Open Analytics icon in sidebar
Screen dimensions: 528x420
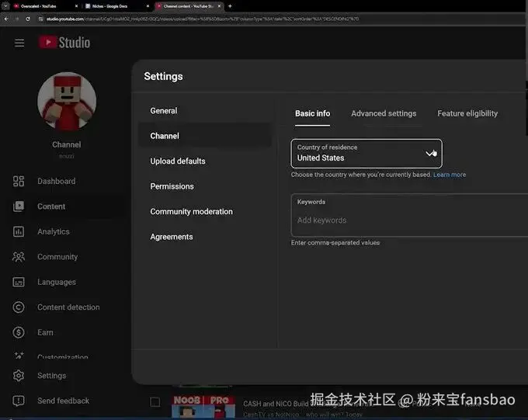point(19,231)
